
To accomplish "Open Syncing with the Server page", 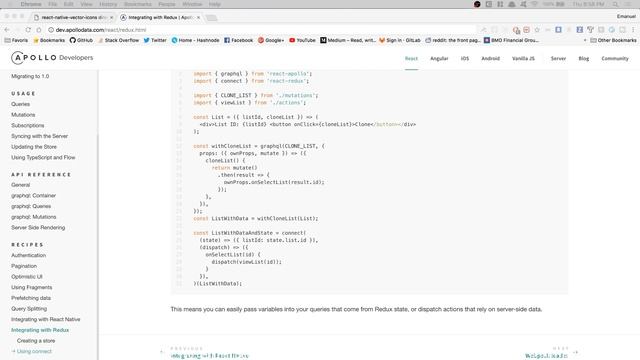I will pos(40,136).
